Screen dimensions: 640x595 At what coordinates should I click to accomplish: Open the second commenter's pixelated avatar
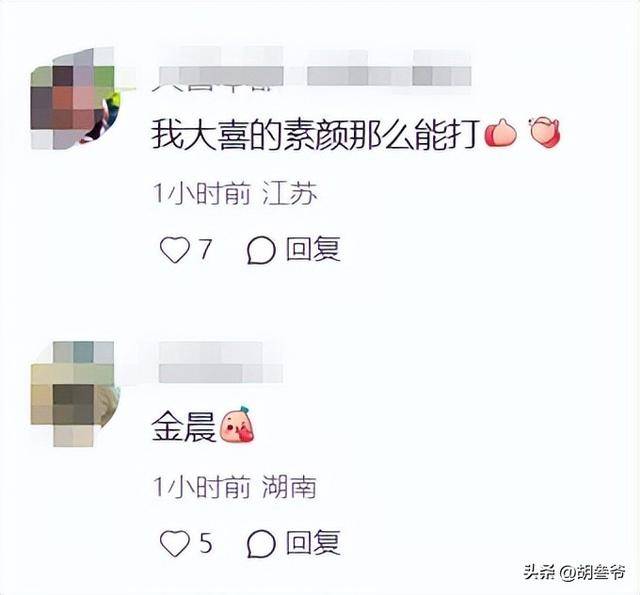coord(73,394)
